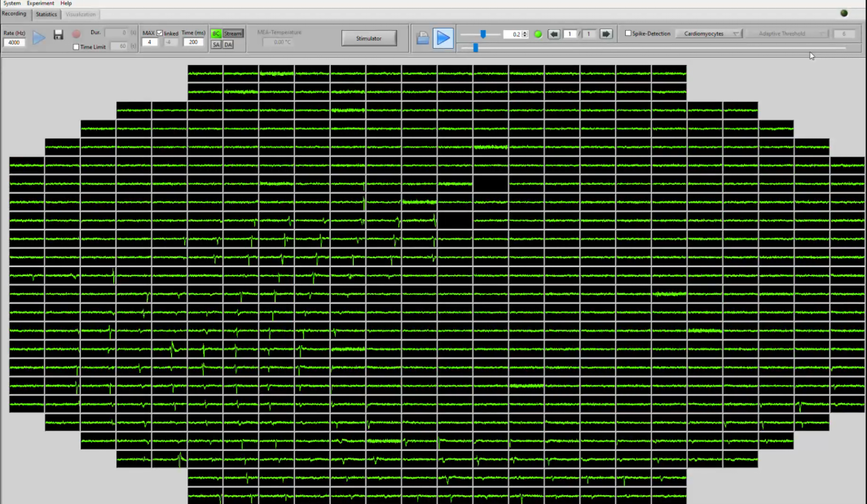Switch to the Statistics tab
Screen dimensions: 867x504
coord(46,15)
